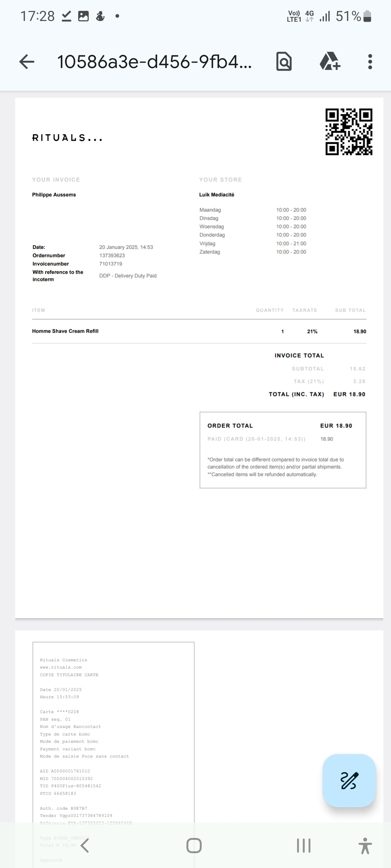The width and height of the screenshot is (391, 868).
Task: Tap the Rituals logo on the invoice
Action: pos(67,138)
